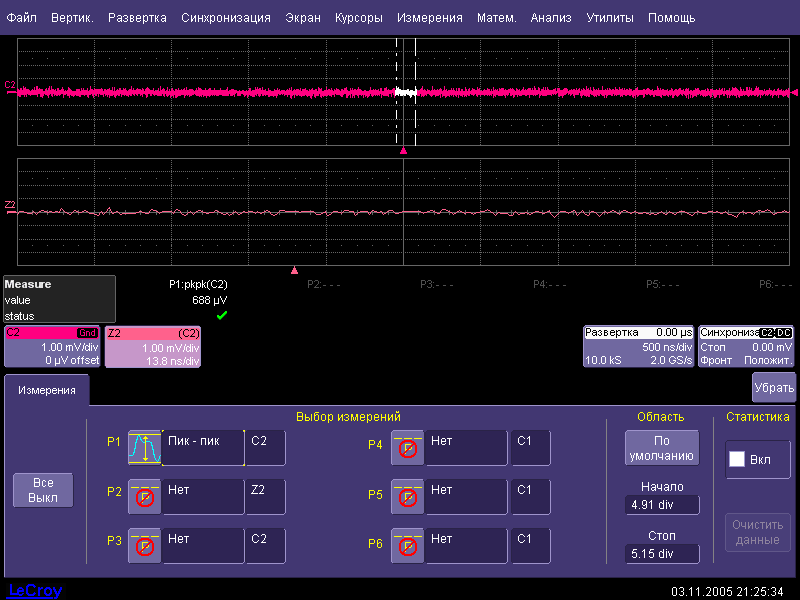Screen dimensions: 800x600
Task: Open the Развертка timebase descriptor box
Action: (637, 346)
